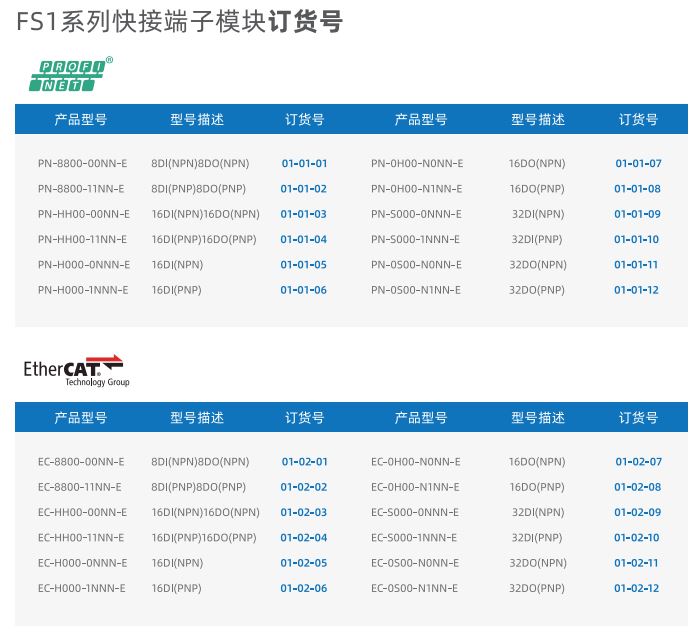
Task: Open order number 01-02-06
Action: (x=304, y=588)
